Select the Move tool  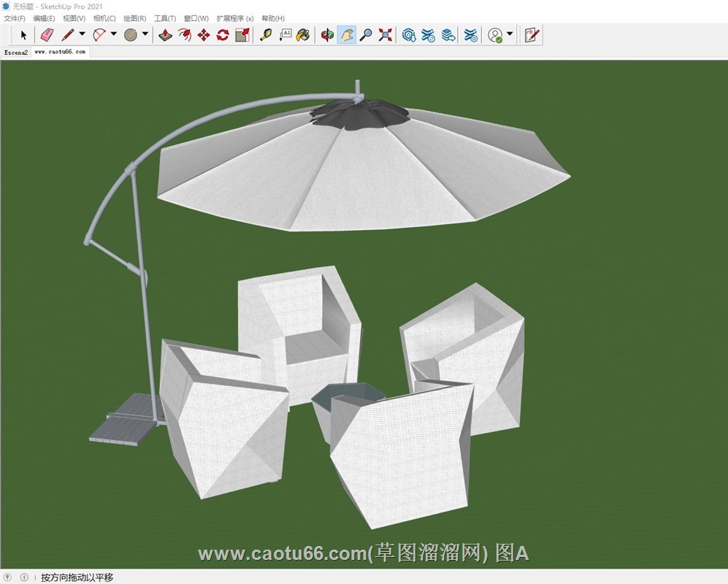click(x=203, y=35)
